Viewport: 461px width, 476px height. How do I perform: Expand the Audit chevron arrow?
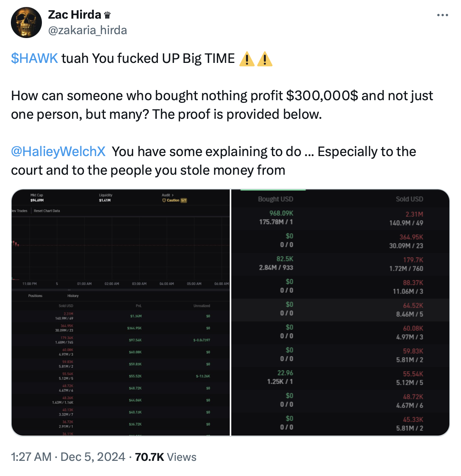(173, 195)
